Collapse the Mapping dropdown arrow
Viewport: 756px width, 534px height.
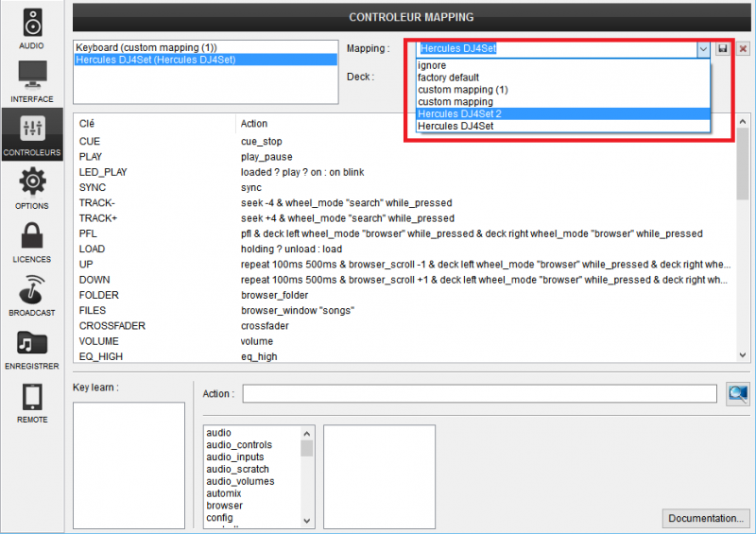[x=702, y=48]
